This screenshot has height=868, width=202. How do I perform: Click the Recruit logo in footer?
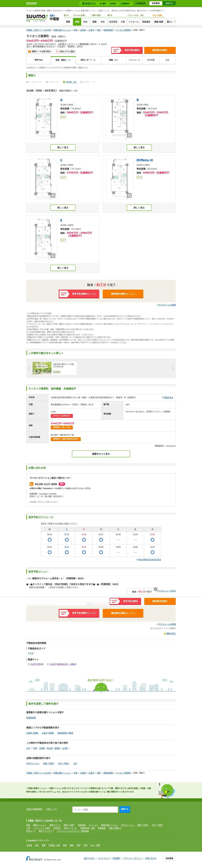pos(34,859)
